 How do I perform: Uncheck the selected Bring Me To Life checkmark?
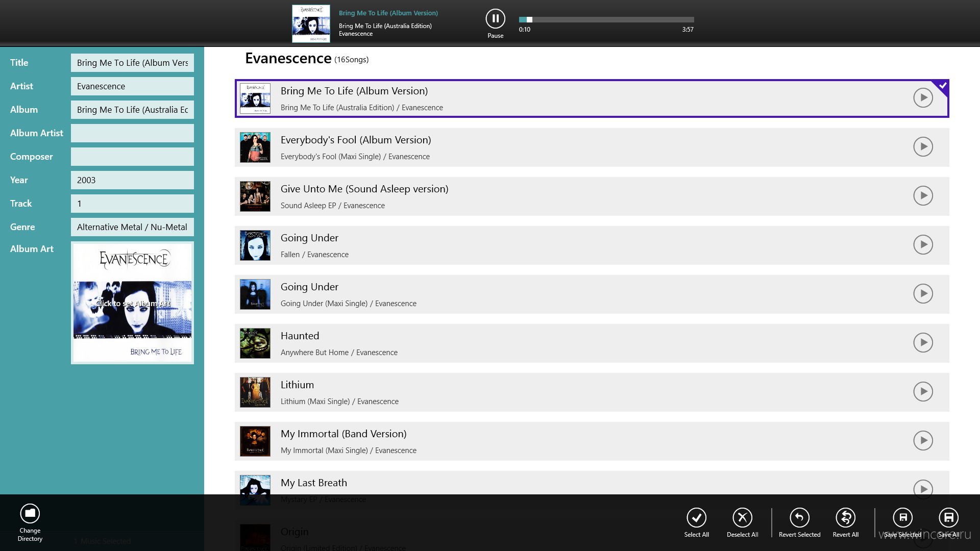pos(942,86)
